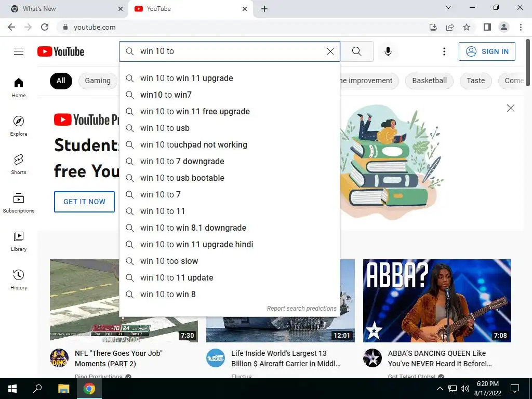
Task: Choose suggestion 'win 10 to win 8.1 downgrade'
Action: tap(230, 228)
